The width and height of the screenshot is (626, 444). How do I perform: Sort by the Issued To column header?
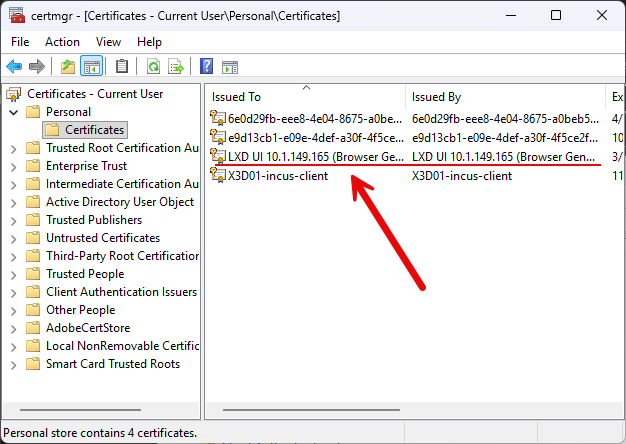pos(306,97)
